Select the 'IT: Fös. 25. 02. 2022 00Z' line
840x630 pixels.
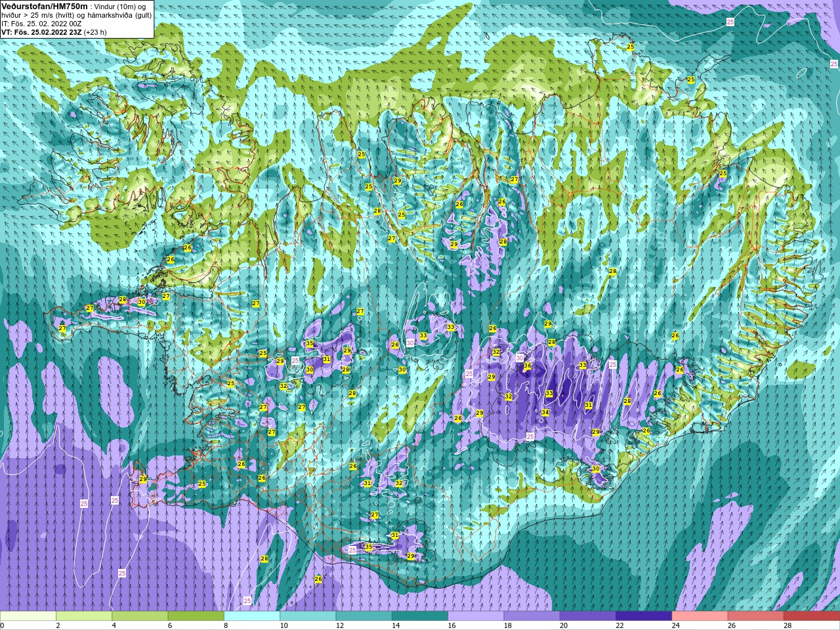tap(41, 23)
